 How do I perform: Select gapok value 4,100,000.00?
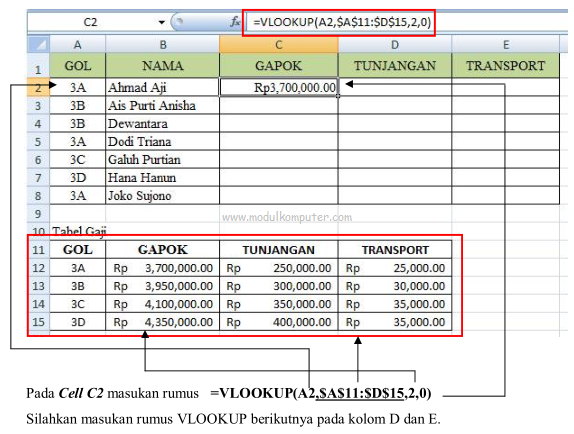pos(163,304)
